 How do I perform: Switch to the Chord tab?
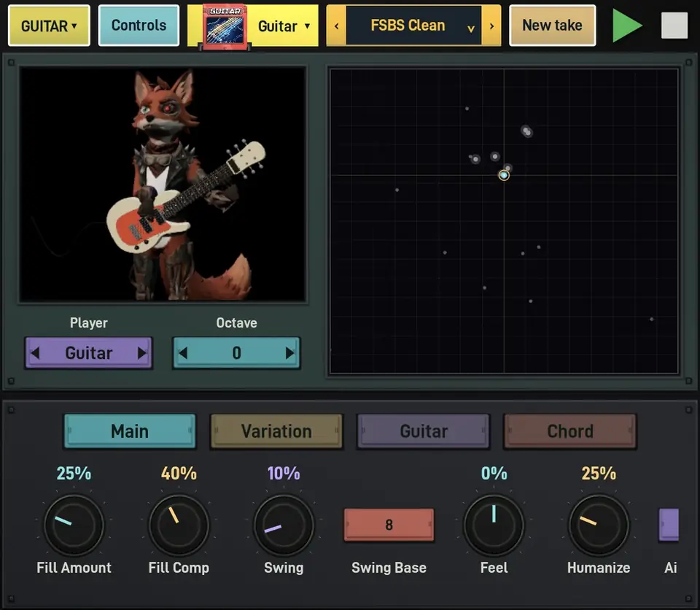(570, 431)
